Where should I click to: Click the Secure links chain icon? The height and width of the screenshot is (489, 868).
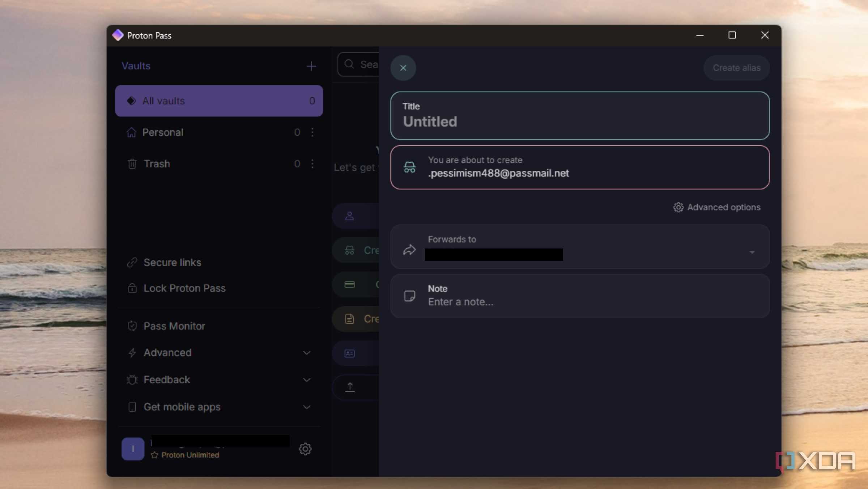point(132,262)
